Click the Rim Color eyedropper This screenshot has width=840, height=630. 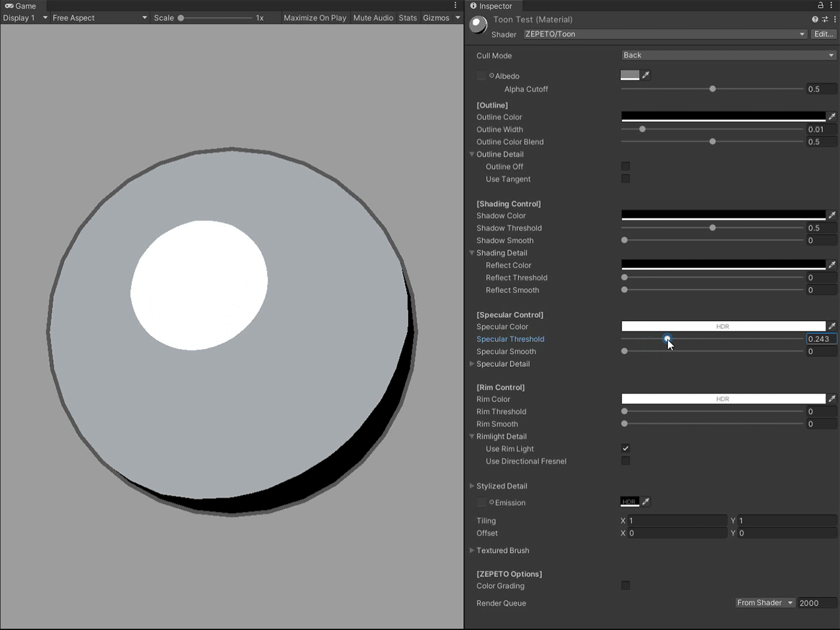(832, 398)
